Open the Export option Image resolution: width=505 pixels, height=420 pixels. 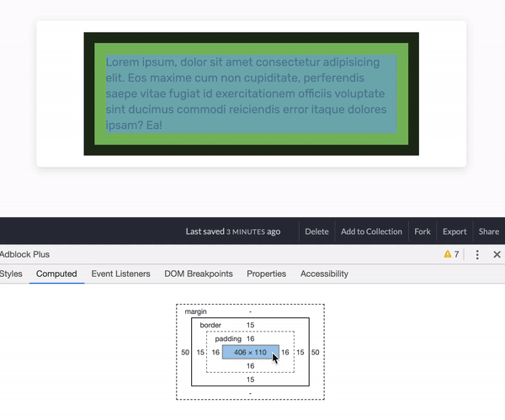coord(454,231)
